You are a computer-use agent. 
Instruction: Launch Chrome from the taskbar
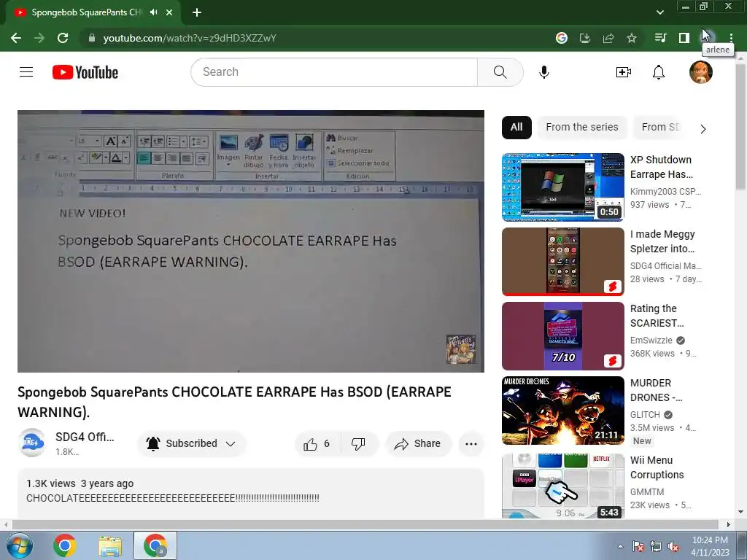click(x=65, y=545)
